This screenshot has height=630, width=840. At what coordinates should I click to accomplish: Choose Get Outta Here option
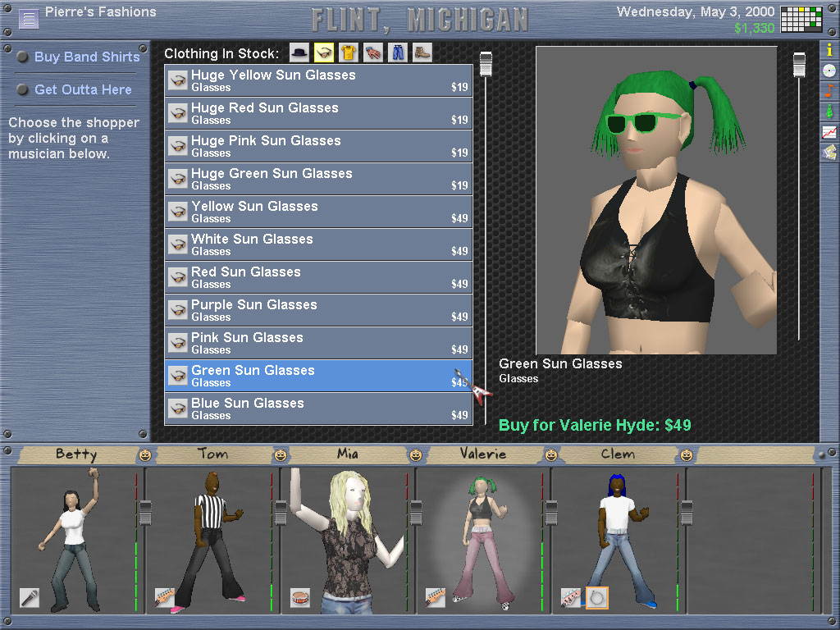click(83, 89)
